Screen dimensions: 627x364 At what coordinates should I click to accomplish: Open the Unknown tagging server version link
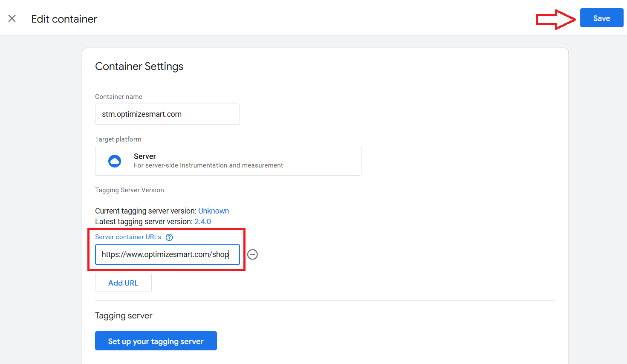click(x=213, y=211)
